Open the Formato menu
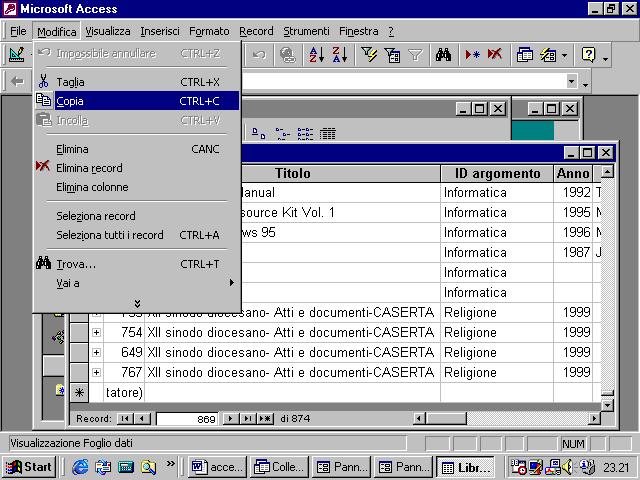Image resolution: width=640 pixels, height=480 pixels. pos(209,31)
